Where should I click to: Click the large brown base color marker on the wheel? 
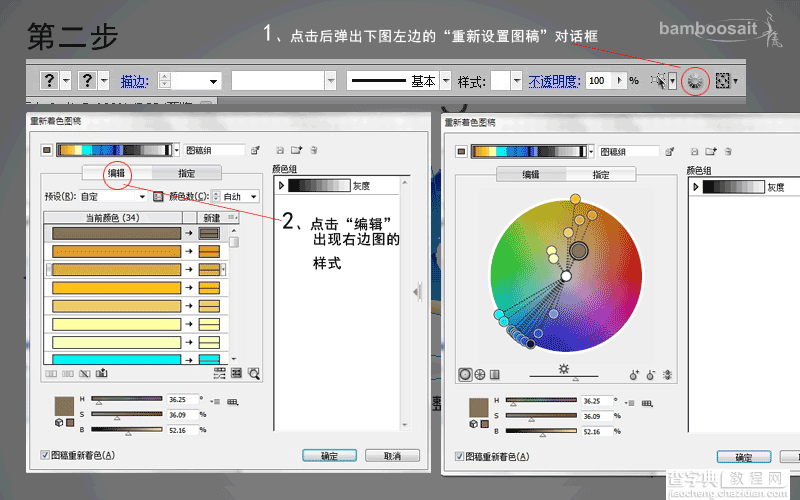pos(579,251)
